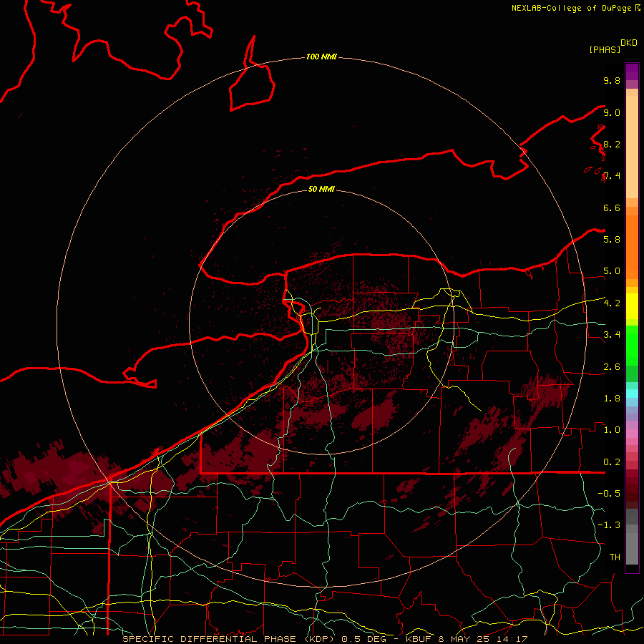
Task: Click the 9.0 value on the color scale
Action: click(612, 112)
